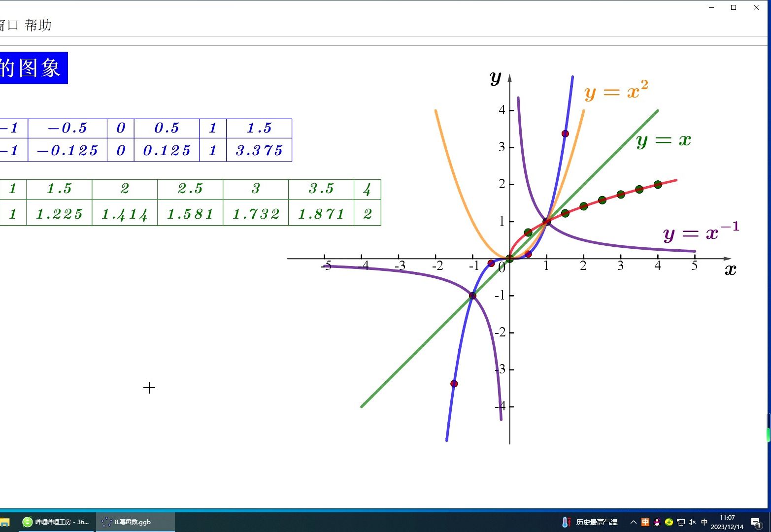Click the muted volume speaker icon
Screen dimensions: 771x532
pos(692,522)
